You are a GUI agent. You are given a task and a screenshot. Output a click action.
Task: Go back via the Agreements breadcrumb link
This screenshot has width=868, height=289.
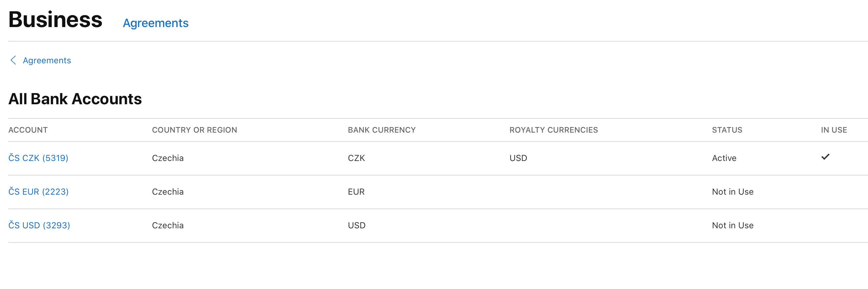(47, 60)
